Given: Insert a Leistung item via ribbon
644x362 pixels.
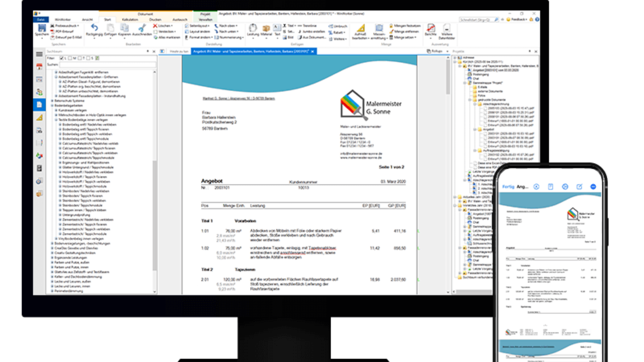Looking at the screenshot, I should pyautogui.click(x=253, y=28).
